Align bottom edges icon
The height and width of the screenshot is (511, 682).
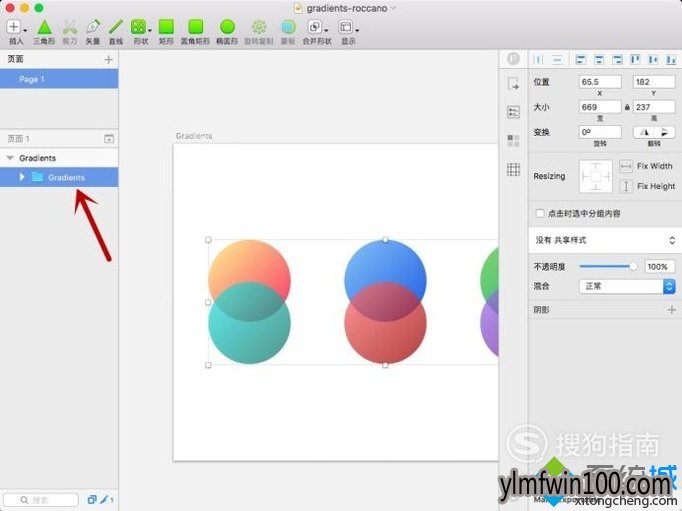click(x=671, y=60)
